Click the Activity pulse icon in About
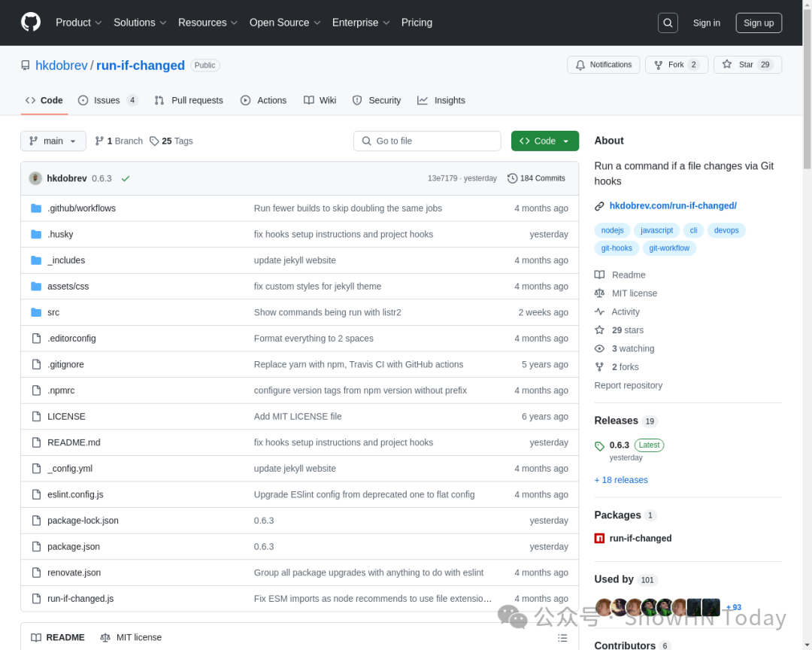Screen dimensions: 812x650 tap(599, 311)
